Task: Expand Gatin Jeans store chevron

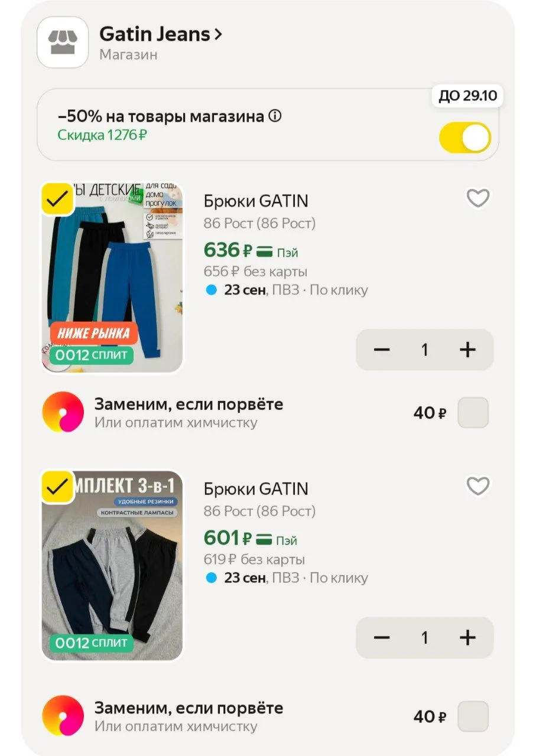Action: [x=218, y=34]
